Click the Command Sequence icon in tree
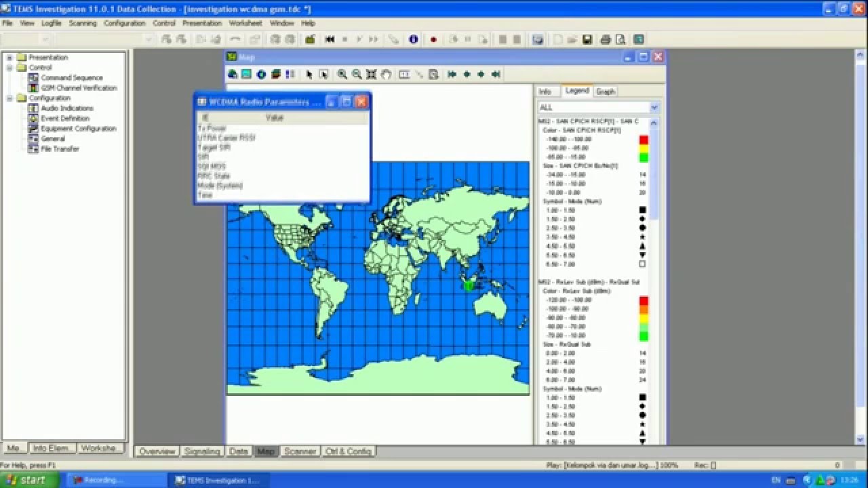 [x=34, y=78]
